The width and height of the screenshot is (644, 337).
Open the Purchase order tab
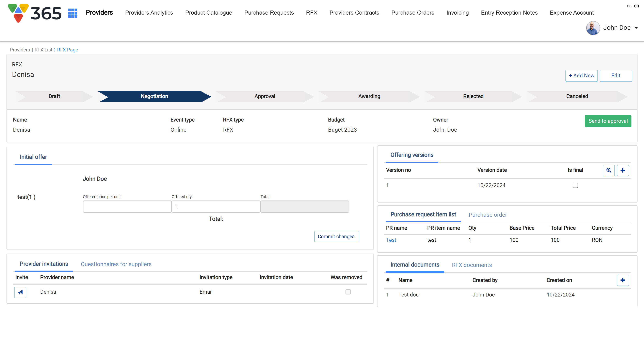point(487,215)
